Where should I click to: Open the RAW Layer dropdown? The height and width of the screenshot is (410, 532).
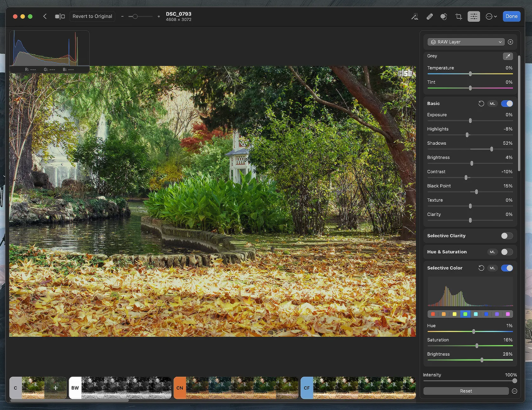click(466, 42)
